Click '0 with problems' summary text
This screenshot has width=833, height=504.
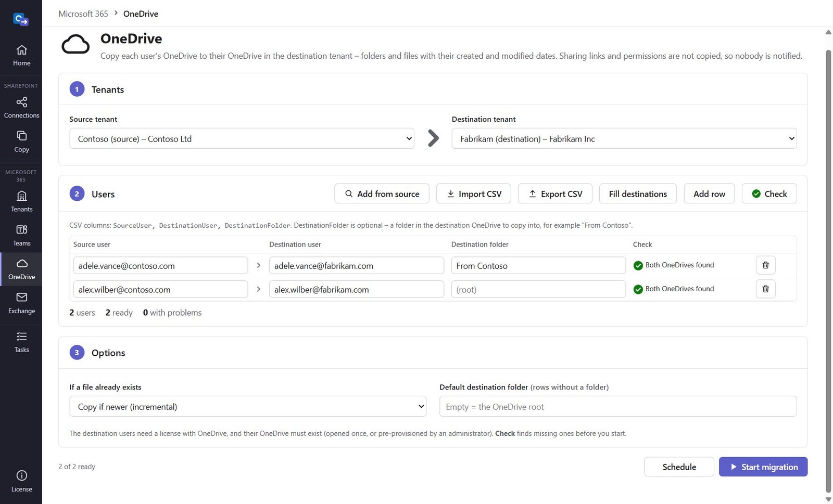point(172,313)
